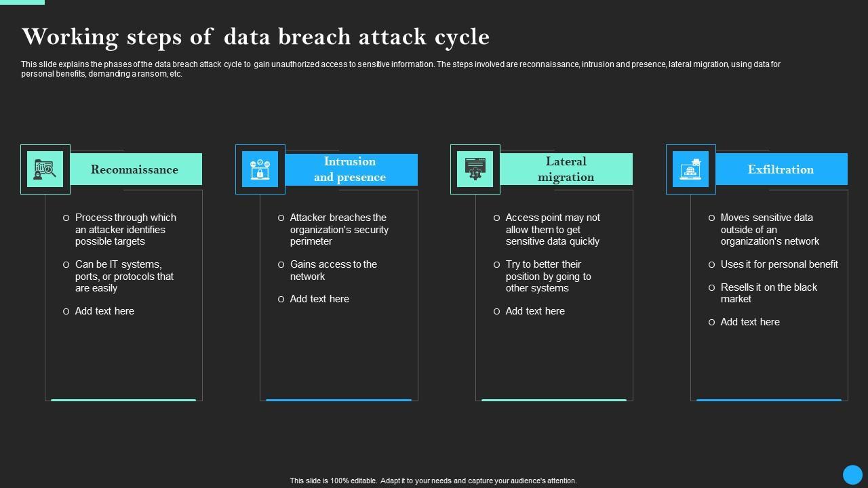Click the '100% editable' footer text

click(433, 481)
